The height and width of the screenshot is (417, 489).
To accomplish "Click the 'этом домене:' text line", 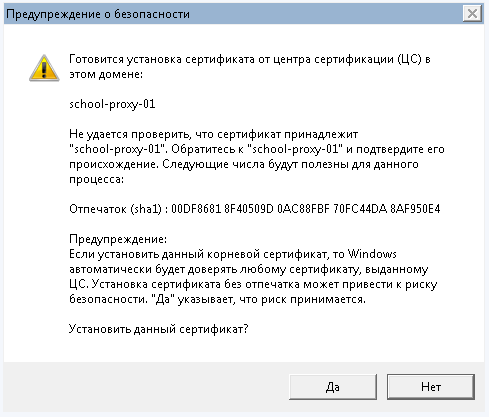I will (106, 74).
